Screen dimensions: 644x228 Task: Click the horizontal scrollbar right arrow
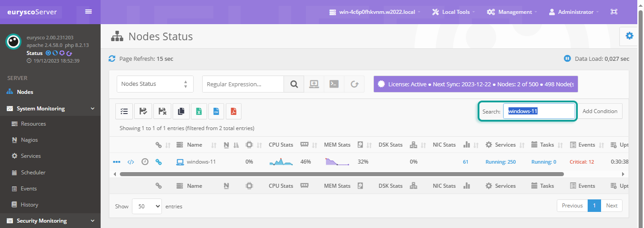coord(623,174)
